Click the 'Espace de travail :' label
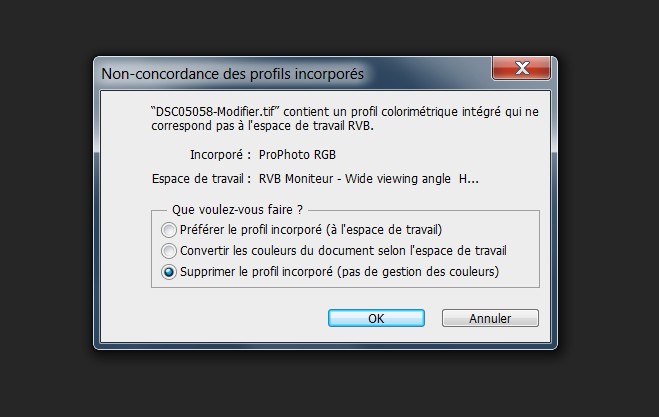 [x=201, y=179]
